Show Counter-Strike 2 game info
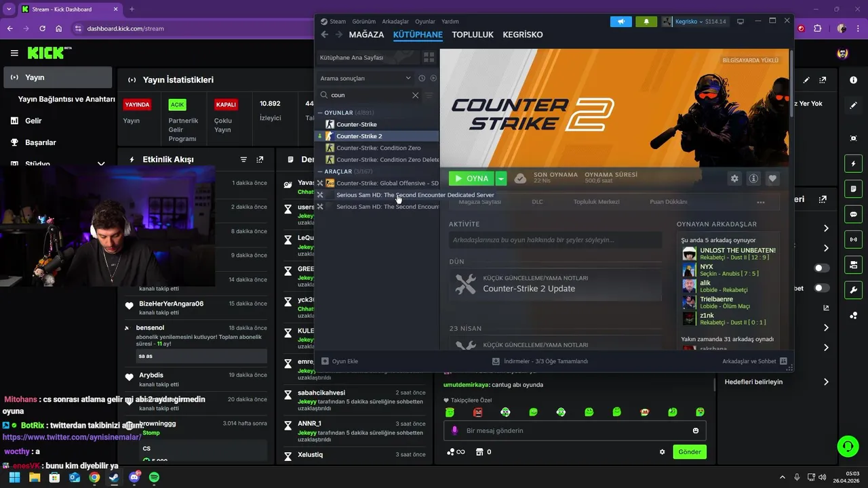Image resolution: width=868 pixels, height=488 pixels. 753,179
